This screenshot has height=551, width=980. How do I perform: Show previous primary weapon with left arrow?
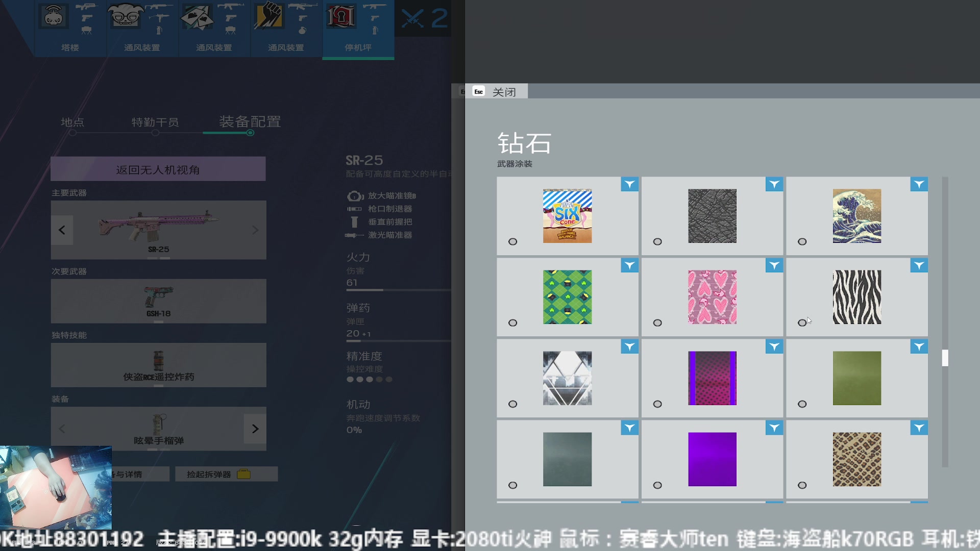[62, 230]
